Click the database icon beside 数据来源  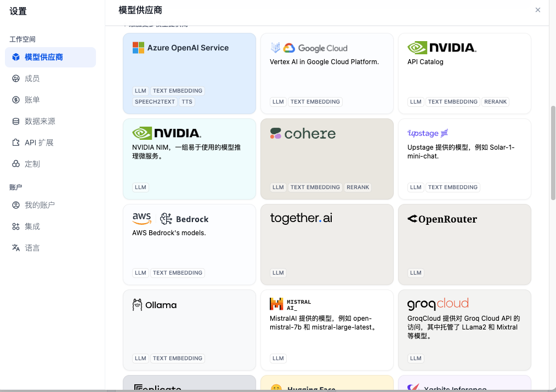15,121
